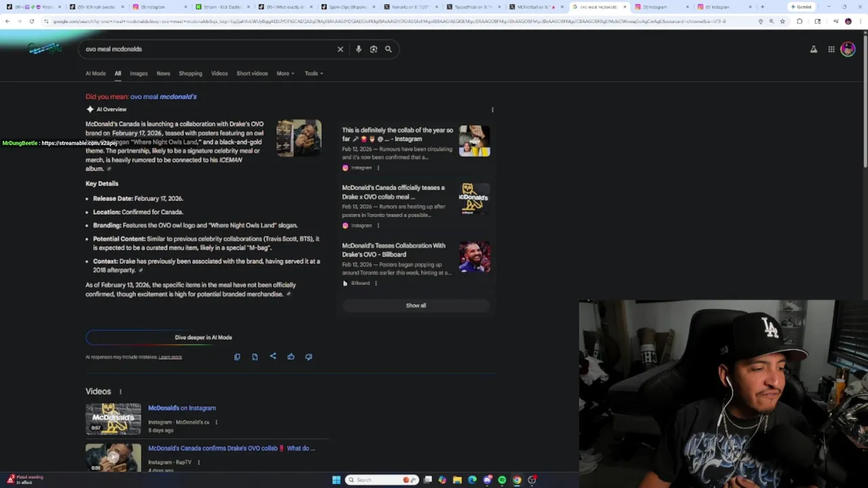Click the magnifying glass search button
The width and height of the screenshot is (868, 488).
click(389, 49)
